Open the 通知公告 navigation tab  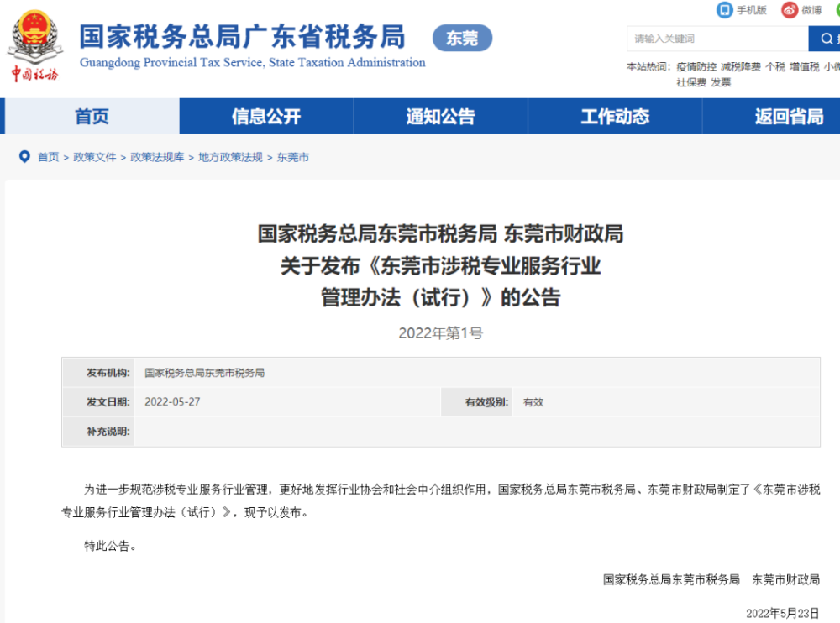(x=440, y=117)
